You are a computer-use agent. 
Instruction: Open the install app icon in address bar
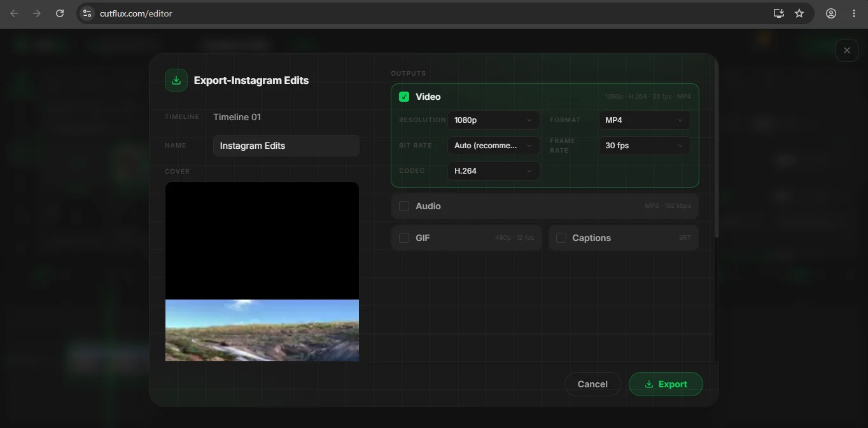pos(778,13)
